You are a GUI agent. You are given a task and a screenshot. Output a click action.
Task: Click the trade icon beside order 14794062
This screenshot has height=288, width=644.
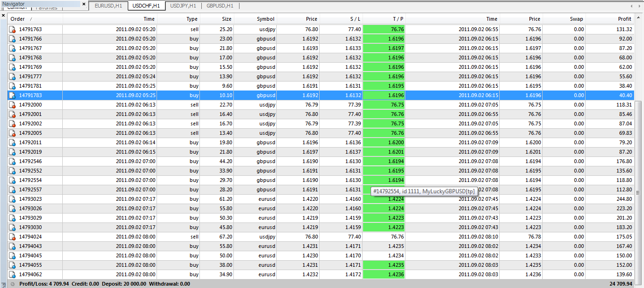click(x=13, y=274)
